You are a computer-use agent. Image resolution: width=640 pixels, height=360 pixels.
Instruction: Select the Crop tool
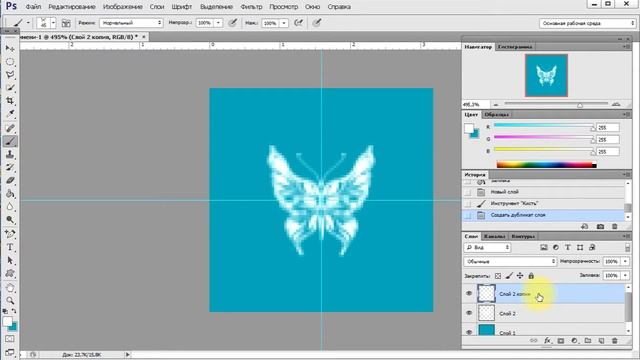(x=10, y=101)
